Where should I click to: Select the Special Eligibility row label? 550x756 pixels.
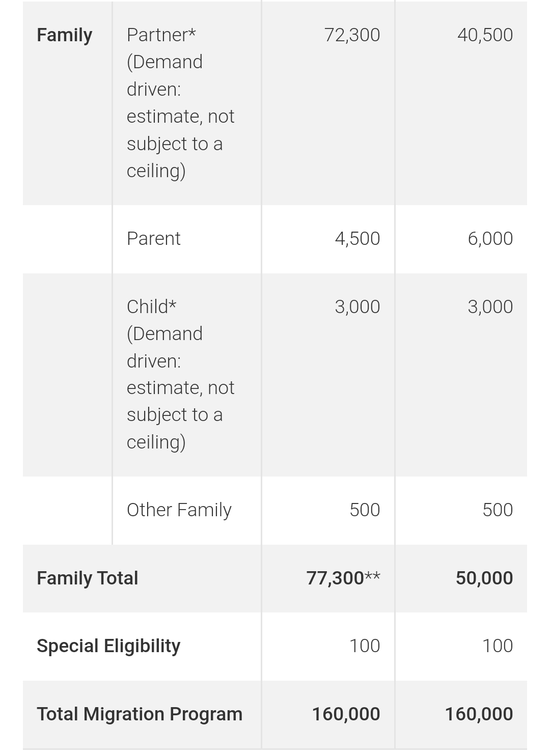pos(108,646)
